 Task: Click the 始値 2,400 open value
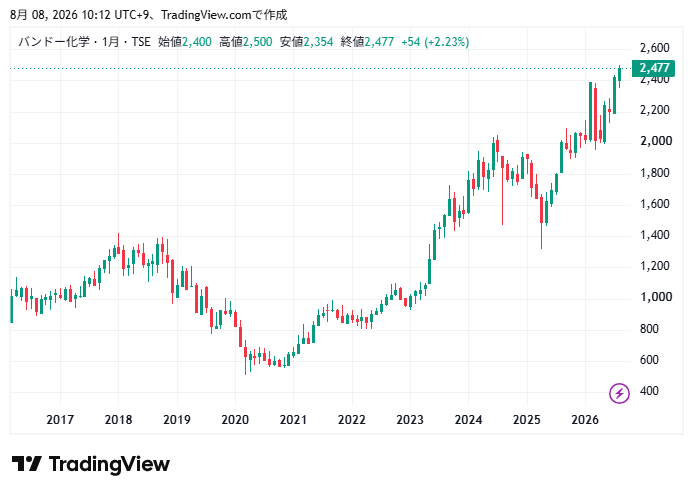click(x=185, y=42)
